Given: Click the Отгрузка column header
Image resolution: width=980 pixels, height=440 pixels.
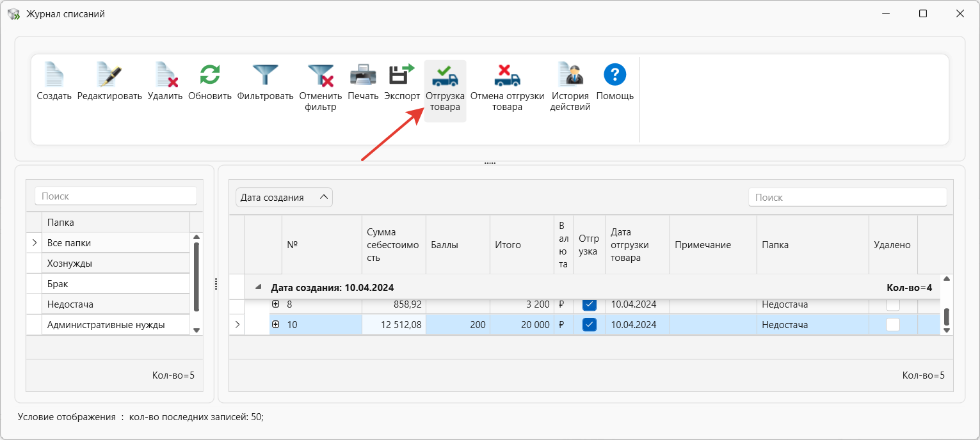Looking at the screenshot, I should [590, 245].
